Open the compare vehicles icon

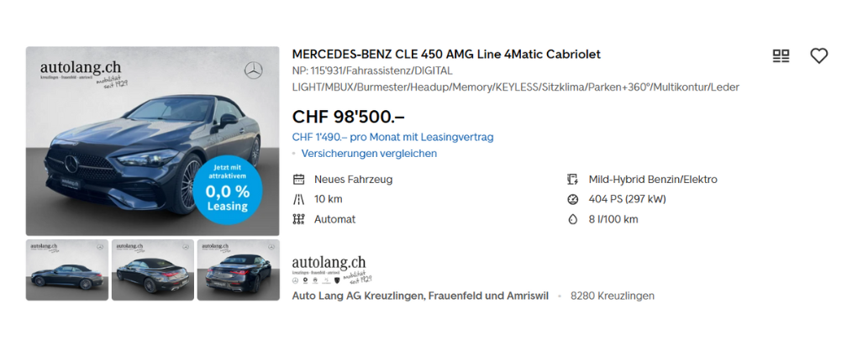point(781,55)
